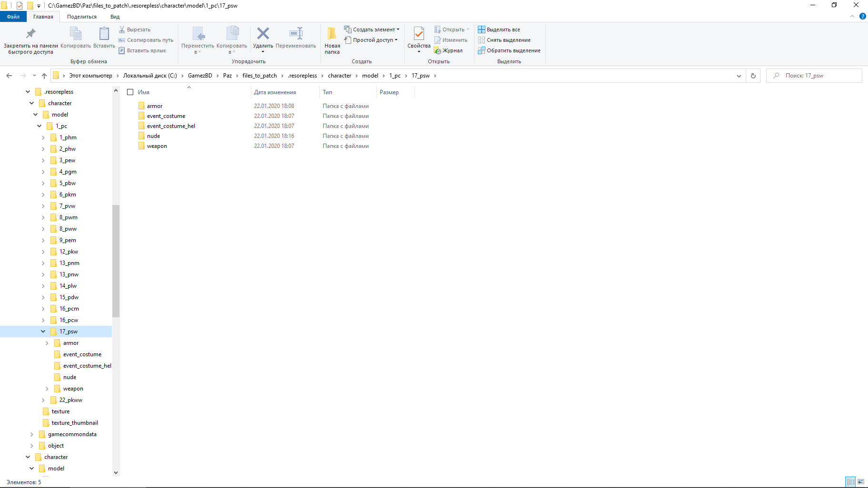Collapse the 17_psw tree node
This screenshot has height=488, width=868.
click(43, 332)
